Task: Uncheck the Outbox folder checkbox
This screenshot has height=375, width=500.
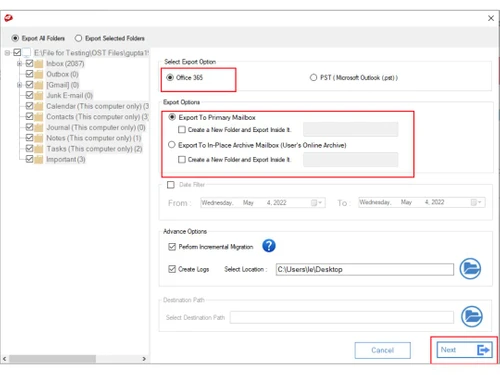Action: coord(29,74)
